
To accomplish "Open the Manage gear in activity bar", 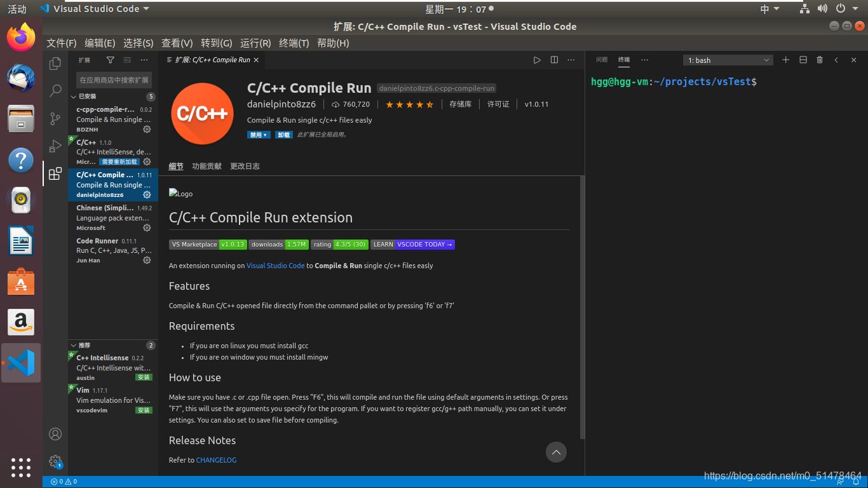I will [x=55, y=461].
